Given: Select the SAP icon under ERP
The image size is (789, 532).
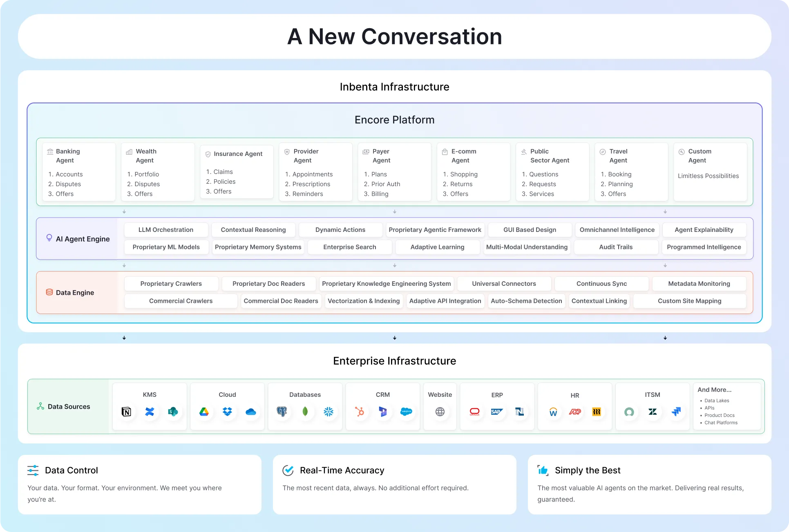Looking at the screenshot, I should point(497,412).
